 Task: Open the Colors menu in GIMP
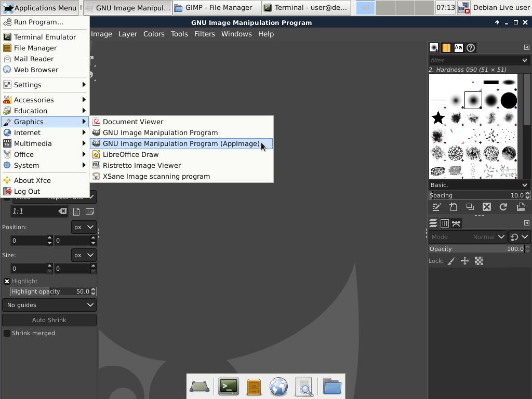154,34
